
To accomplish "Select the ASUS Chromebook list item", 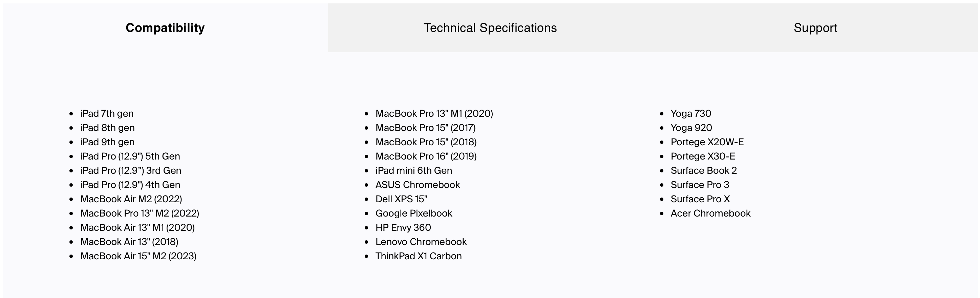I will (418, 185).
